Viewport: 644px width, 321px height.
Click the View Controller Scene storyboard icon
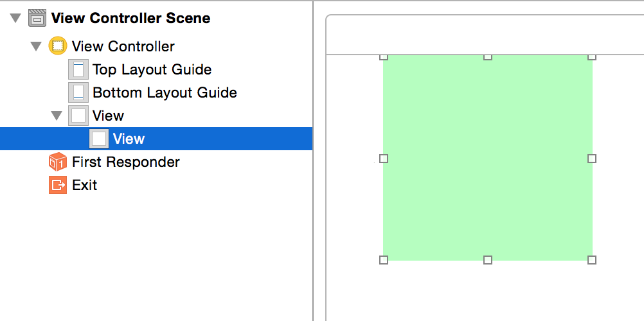[37, 18]
